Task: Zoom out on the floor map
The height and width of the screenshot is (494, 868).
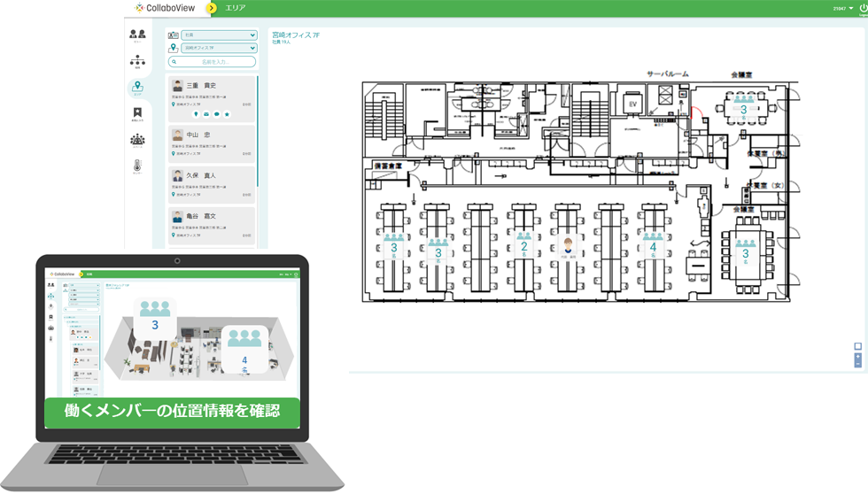Action: (x=857, y=364)
